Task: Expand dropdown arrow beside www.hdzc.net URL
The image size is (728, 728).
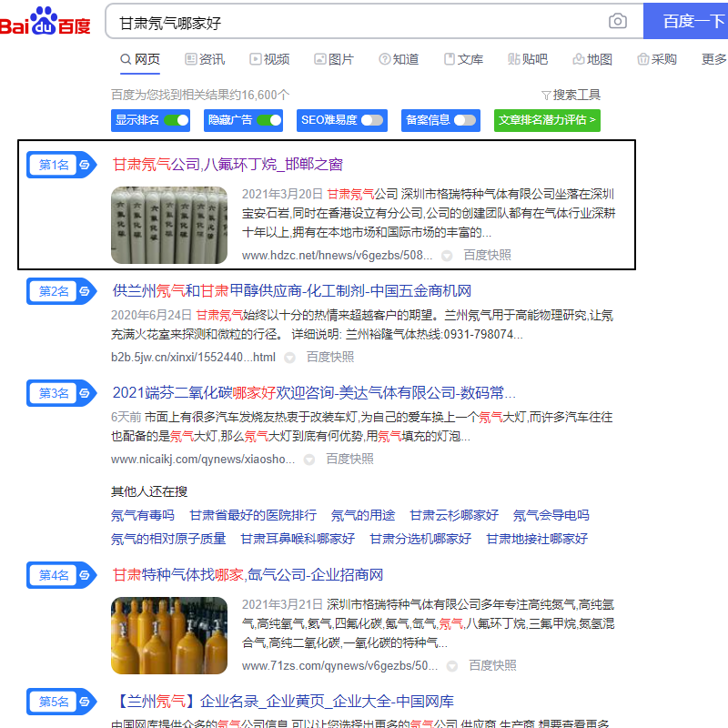Action: coord(447,256)
